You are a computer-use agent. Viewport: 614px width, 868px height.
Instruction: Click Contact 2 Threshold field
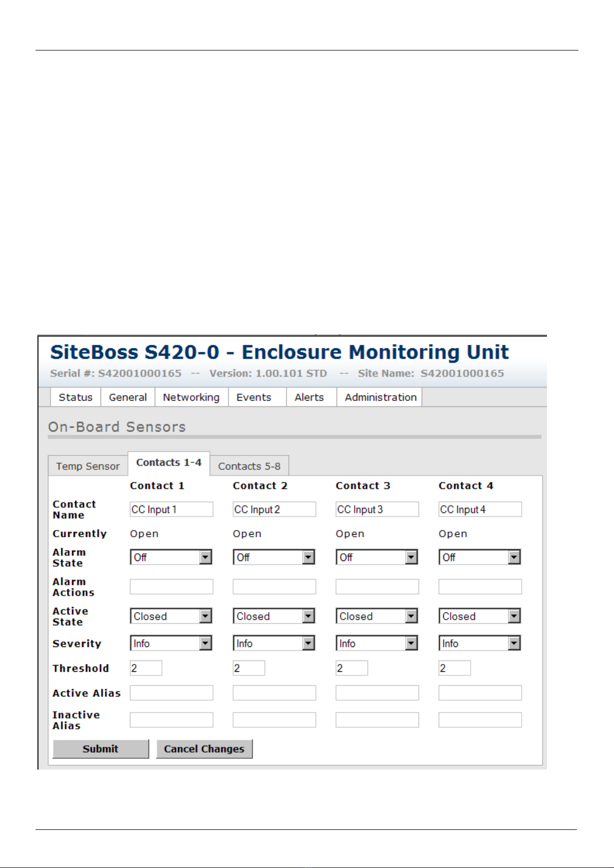pyautogui.click(x=249, y=668)
